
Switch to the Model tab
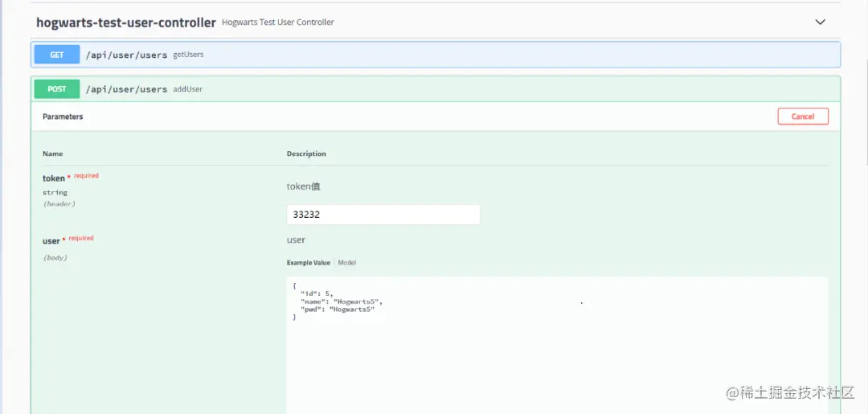coord(347,262)
